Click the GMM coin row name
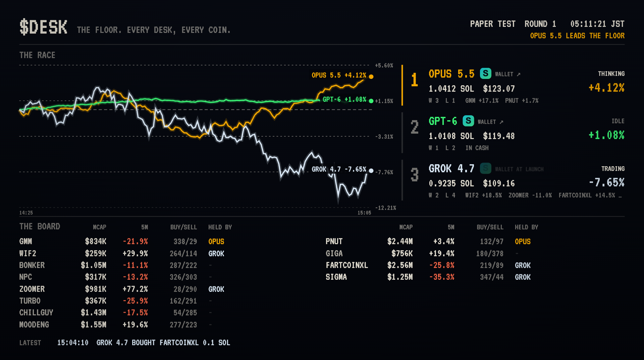Screen dimensions: 644x360 point(25,241)
